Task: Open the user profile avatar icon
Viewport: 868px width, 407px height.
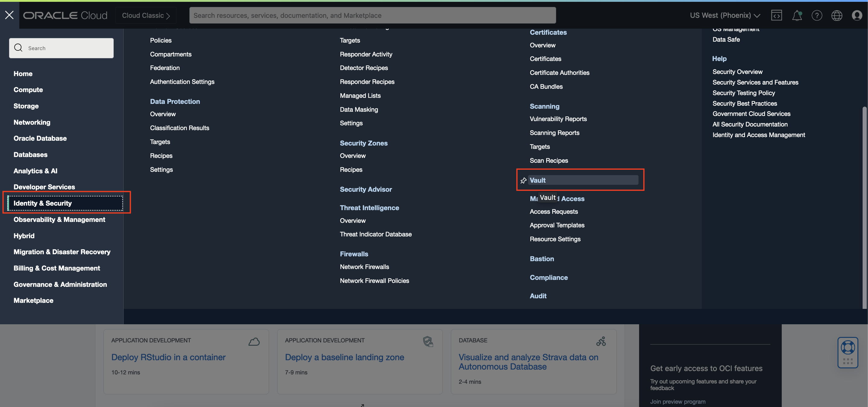Action: click(x=857, y=15)
